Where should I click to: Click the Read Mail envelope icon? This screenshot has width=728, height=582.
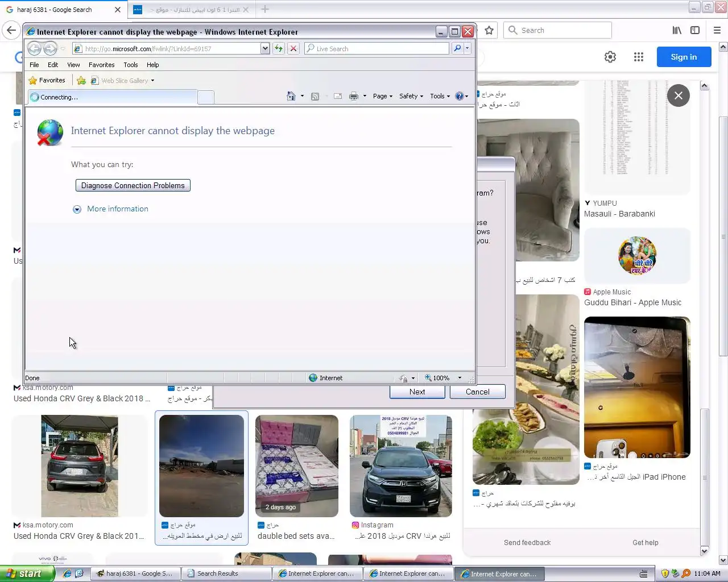click(338, 97)
